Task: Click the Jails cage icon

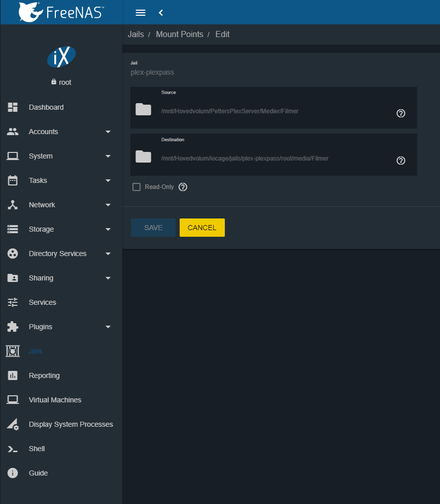Action: point(13,351)
